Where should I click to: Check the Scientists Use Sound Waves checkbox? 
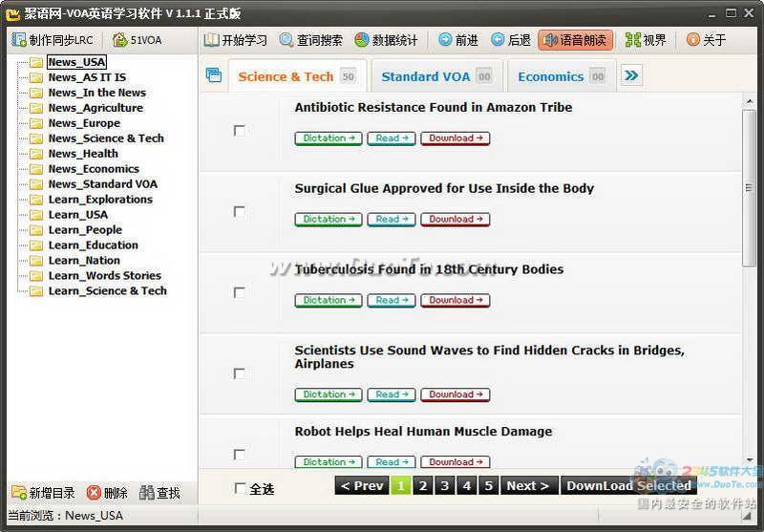coord(240,373)
